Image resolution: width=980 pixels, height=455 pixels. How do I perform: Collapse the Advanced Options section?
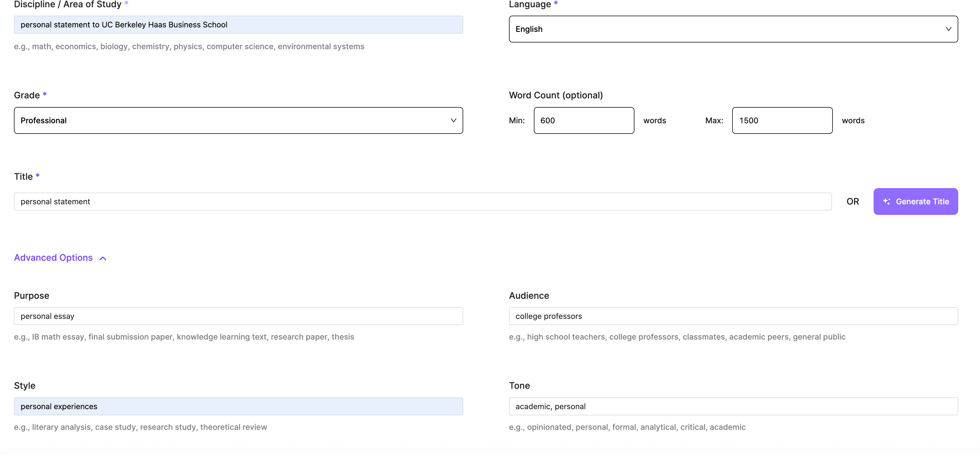click(x=54, y=258)
